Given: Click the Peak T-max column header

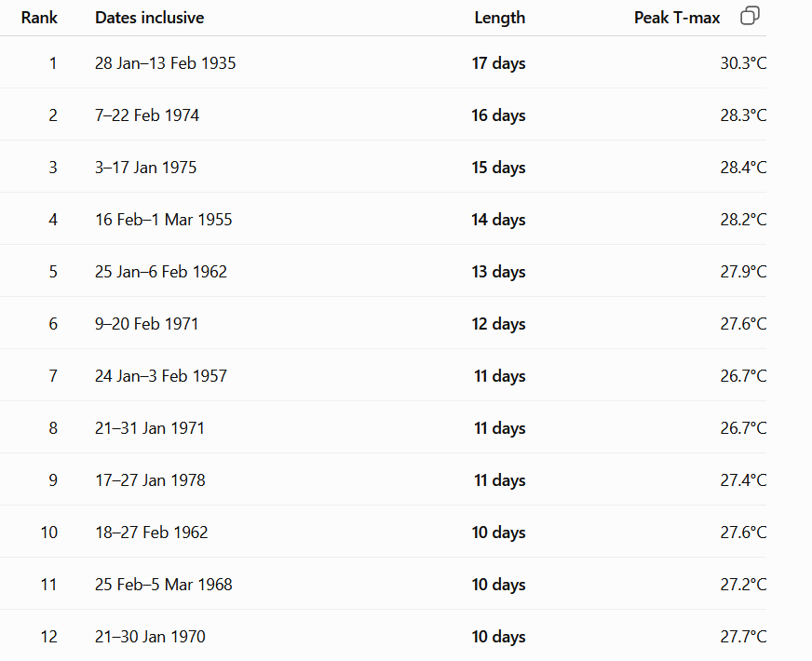Looking at the screenshot, I should [677, 18].
